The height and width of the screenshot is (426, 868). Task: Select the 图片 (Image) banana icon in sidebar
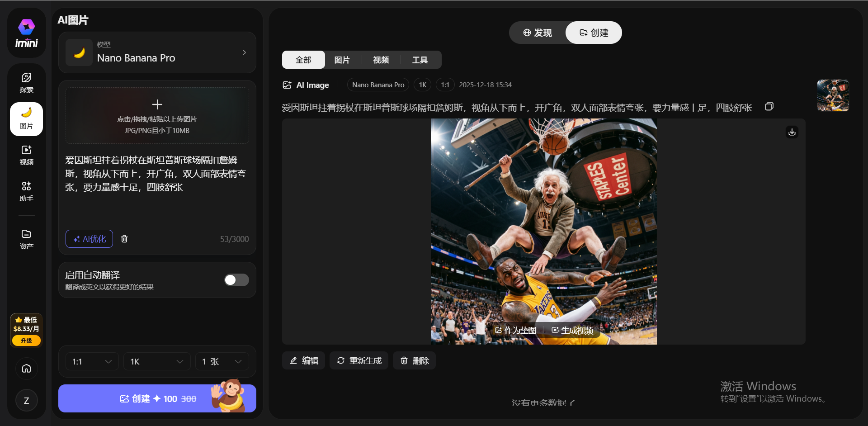coord(26,119)
